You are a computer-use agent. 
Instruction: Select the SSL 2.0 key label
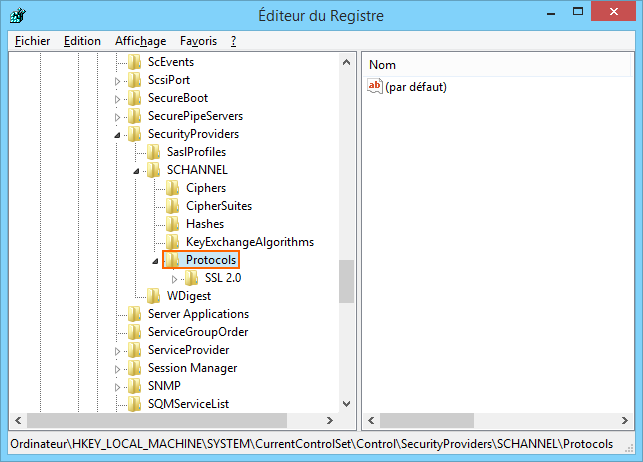point(223,278)
